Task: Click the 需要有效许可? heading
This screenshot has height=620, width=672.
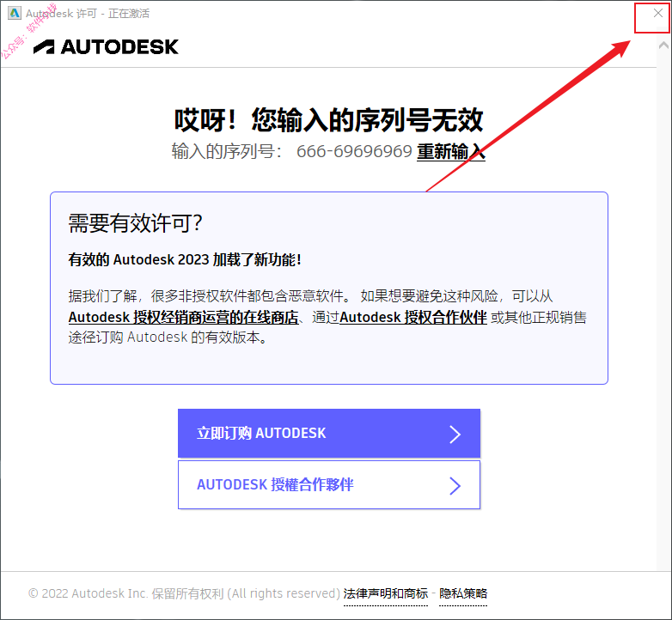Action: click(135, 223)
